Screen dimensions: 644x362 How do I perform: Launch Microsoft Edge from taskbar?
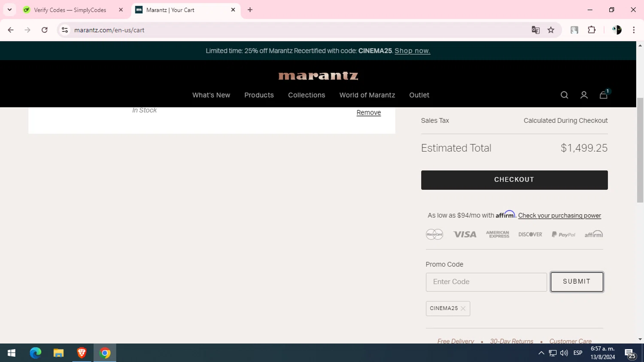click(x=35, y=353)
